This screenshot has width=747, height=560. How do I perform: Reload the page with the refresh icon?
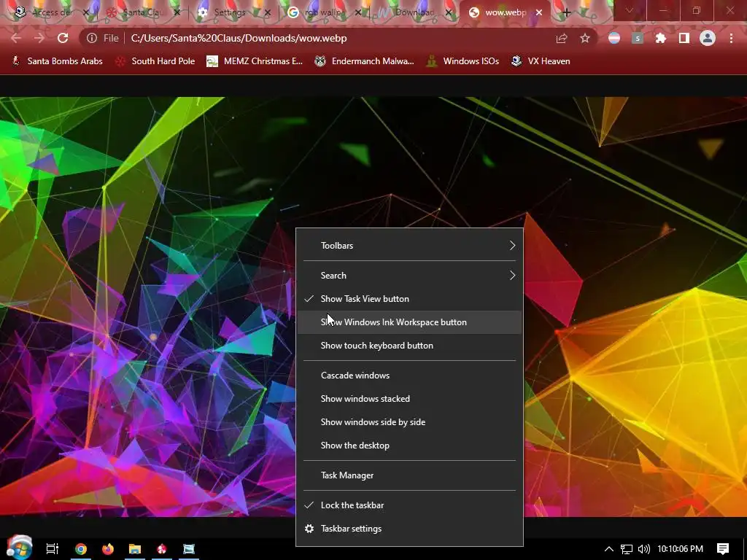pos(63,38)
